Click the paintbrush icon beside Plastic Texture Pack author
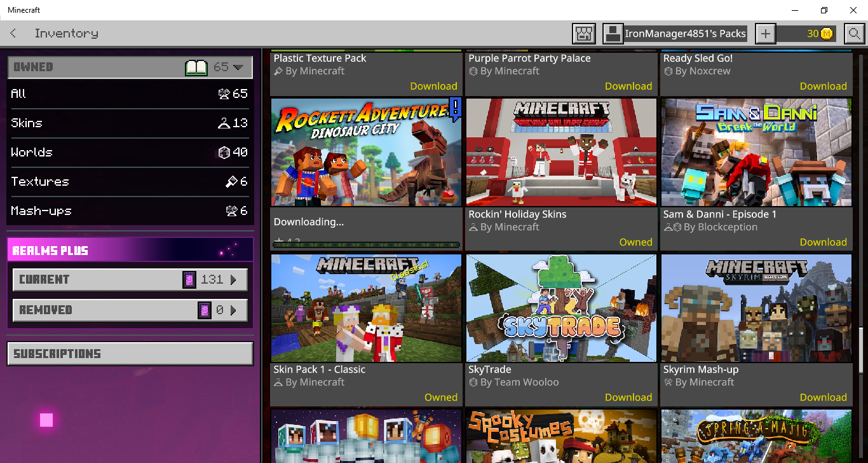This screenshot has height=463, width=868. 278,71
